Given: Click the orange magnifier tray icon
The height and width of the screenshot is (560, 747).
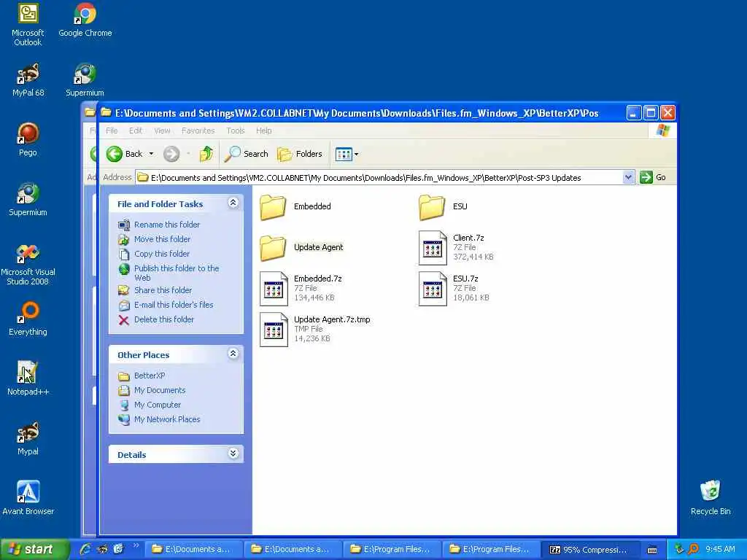Looking at the screenshot, I should [693, 549].
